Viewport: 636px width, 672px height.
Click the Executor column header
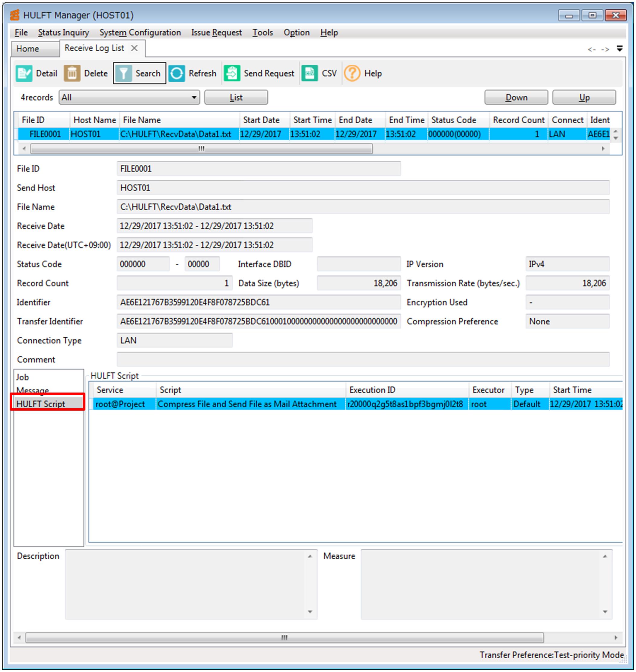(x=490, y=390)
